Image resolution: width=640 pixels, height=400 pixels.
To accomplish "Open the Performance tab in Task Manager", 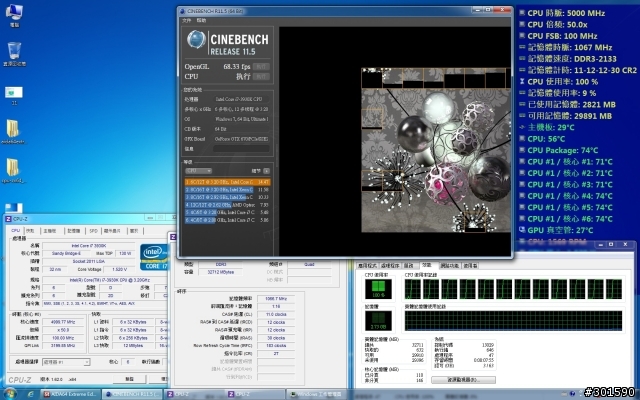I will coord(427,265).
